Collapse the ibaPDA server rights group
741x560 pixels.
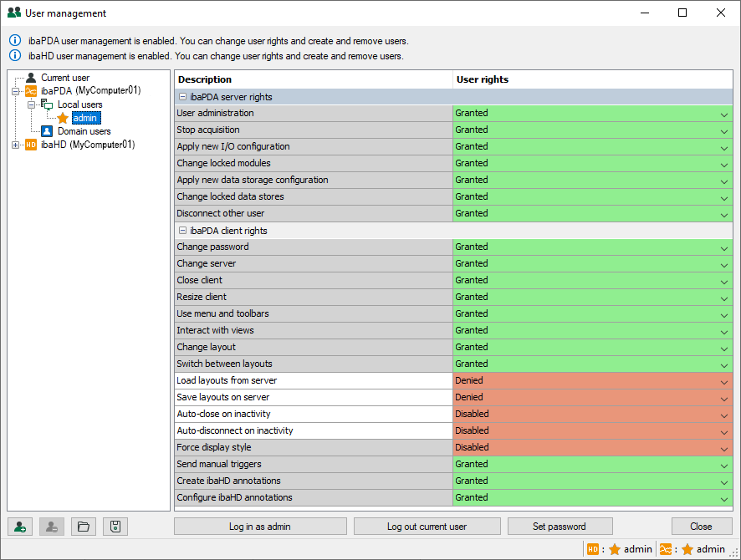(182, 97)
